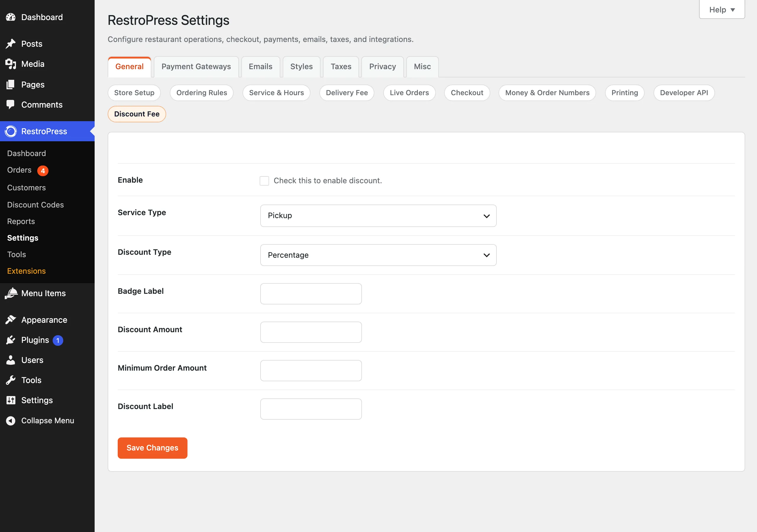The height and width of the screenshot is (532, 757).
Task: Open the Service Type dropdown
Action: (378, 215)
